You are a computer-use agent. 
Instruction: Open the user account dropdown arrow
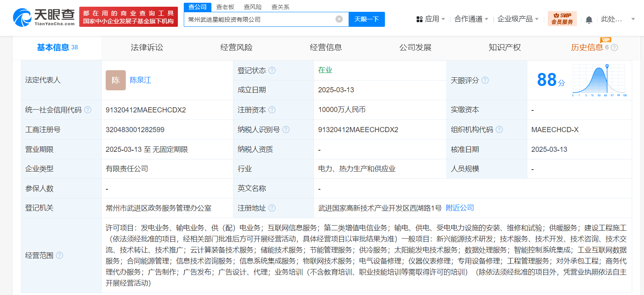633,19
